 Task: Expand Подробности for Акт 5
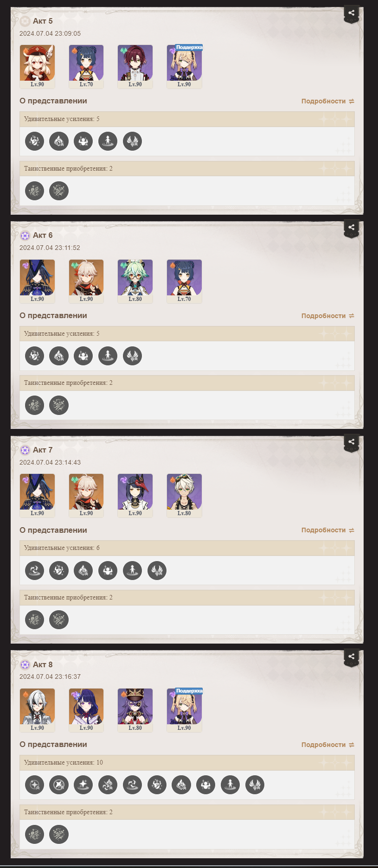327,101
